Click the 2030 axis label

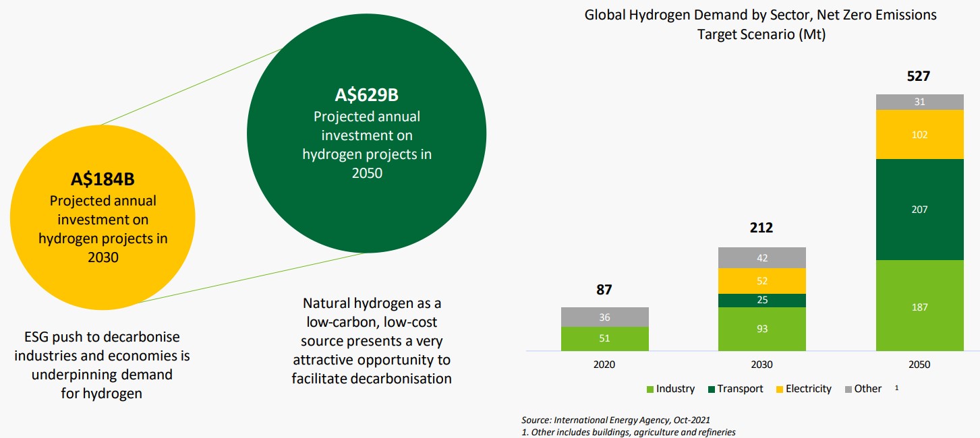[x=763, y=363]
